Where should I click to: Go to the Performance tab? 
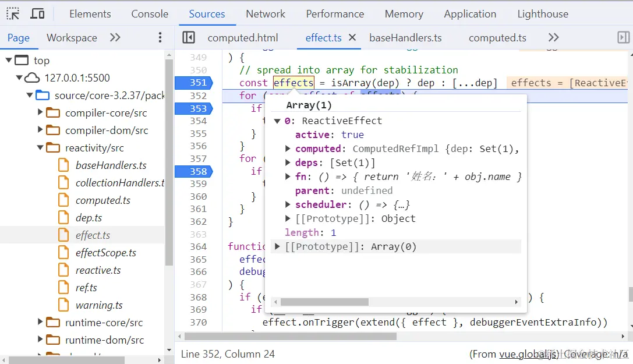pyautogui.click(x=335, y=14)
